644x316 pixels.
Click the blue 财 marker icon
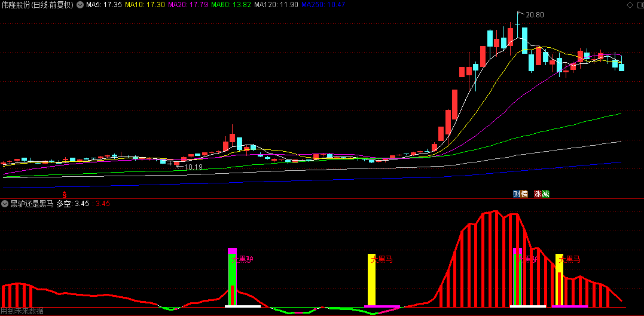(517, 194)
